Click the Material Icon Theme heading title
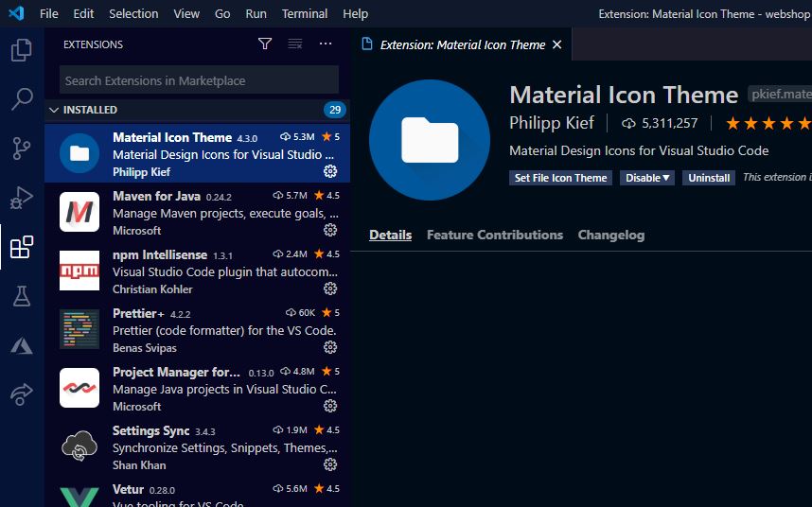The image size is (812, 507). coord(624,96)
